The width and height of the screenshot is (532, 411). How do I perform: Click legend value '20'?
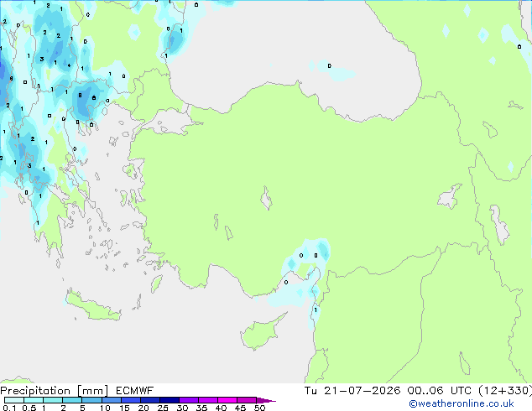pos(143,408)
